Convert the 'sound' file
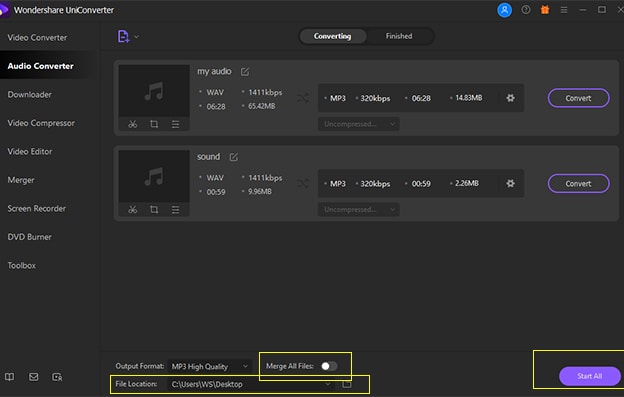 coord(578,183)
